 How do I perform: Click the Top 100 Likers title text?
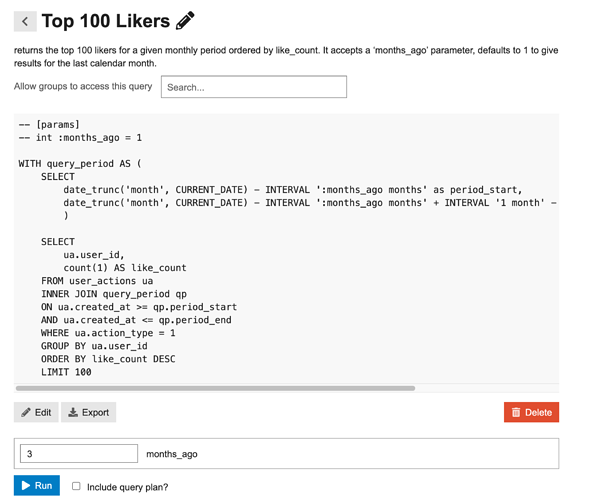(x=106, y=21)
